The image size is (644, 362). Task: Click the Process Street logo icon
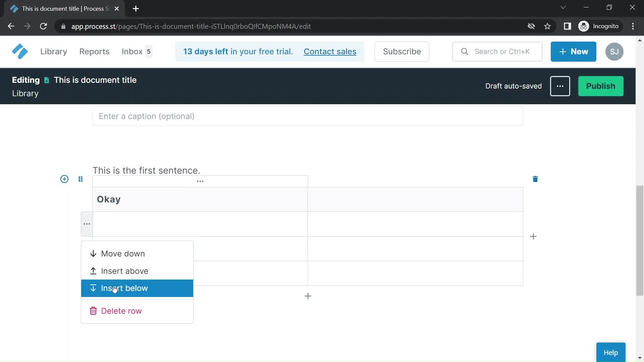click(19, 52)
